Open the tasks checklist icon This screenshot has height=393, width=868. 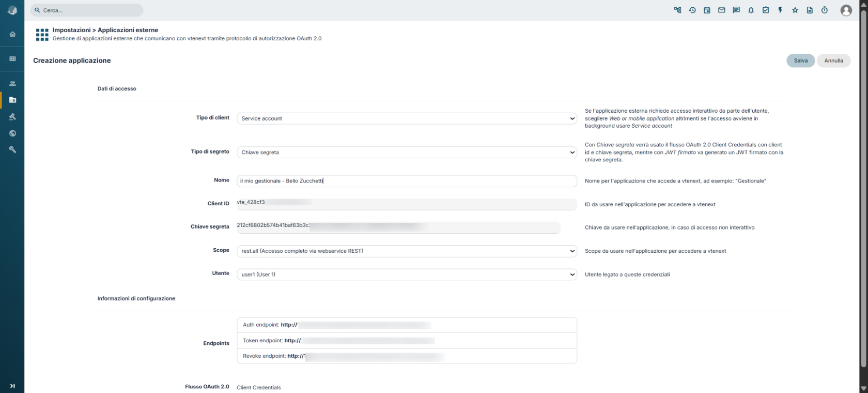[766, 10]
